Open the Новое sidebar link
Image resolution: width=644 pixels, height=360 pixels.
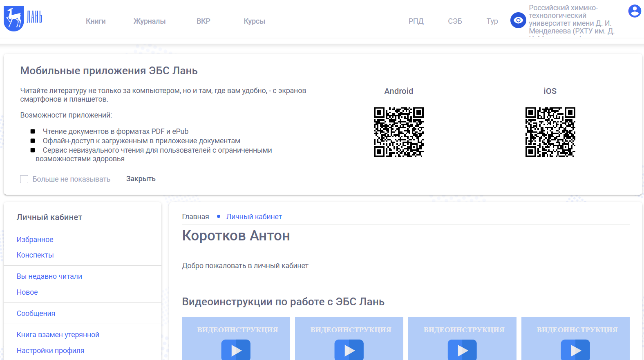[x=27, y=292]
